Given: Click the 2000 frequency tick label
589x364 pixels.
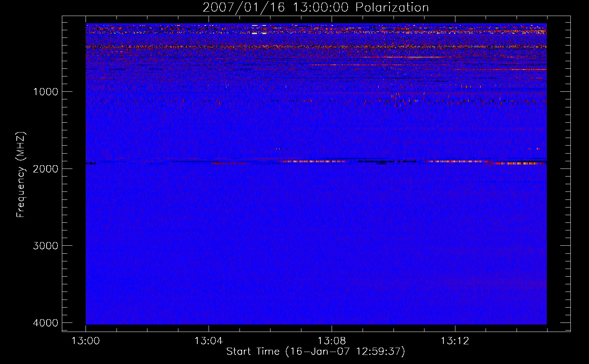Looking at the screenshot, I should click(46, 169).
